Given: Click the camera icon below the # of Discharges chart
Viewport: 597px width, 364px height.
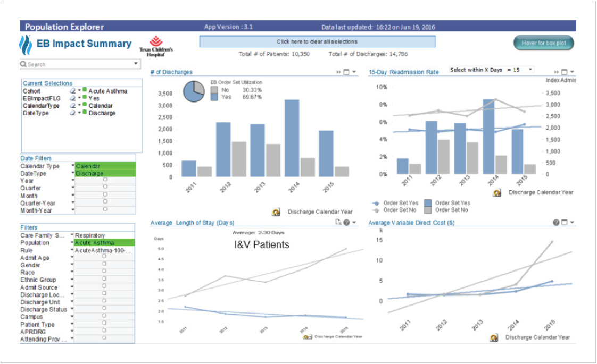Looking at the screenshot, I should 276,212.
